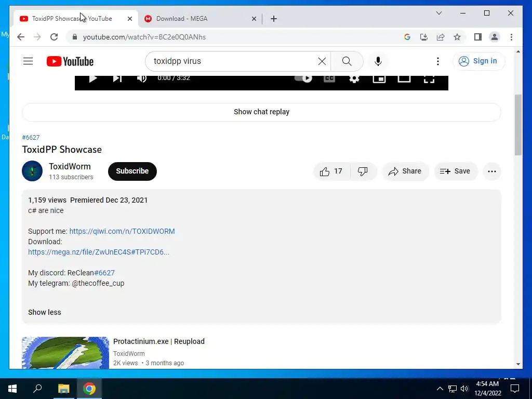This screenshot has width=532, height=399.
Task: Click Google icon in address bar
Action: click(x=407, y=37)
